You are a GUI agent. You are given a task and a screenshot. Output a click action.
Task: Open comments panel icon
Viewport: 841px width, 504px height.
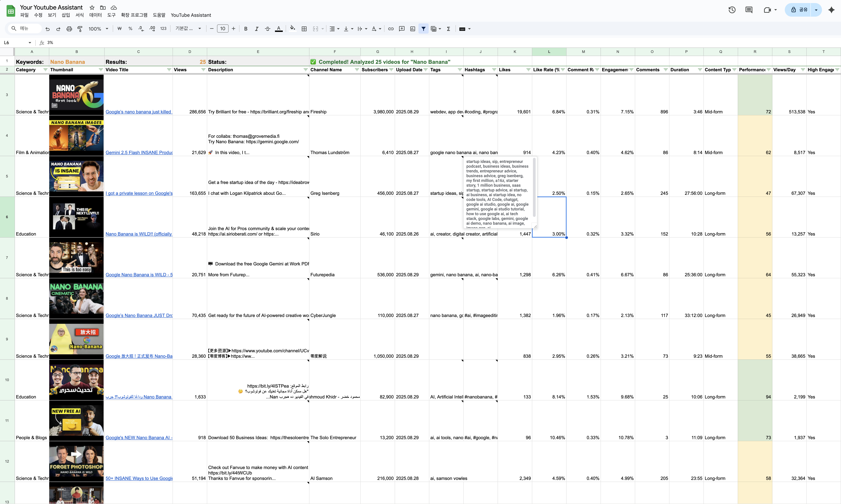(749, 10)
